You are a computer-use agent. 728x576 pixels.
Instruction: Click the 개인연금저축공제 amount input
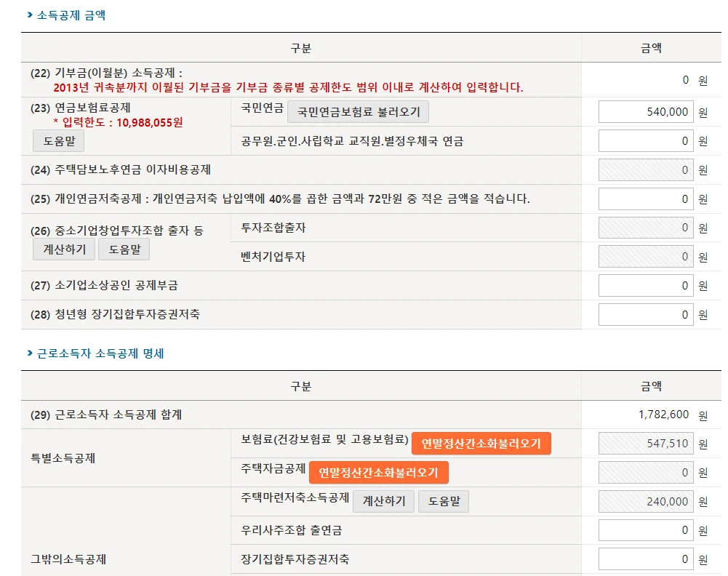(645, 199)
